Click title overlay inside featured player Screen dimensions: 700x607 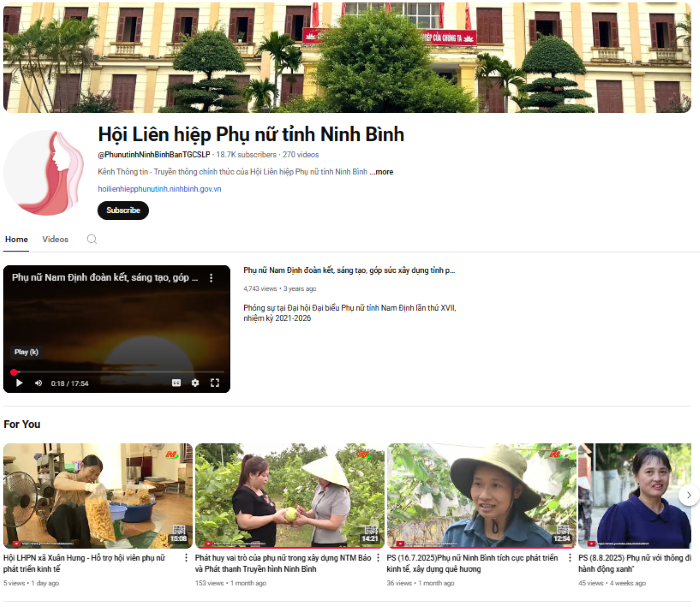(x=104, y=278)
